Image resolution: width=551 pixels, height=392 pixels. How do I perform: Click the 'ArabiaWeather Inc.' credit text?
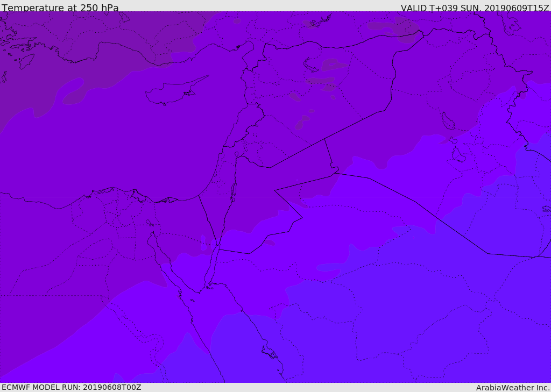click(x=512, y=388)
